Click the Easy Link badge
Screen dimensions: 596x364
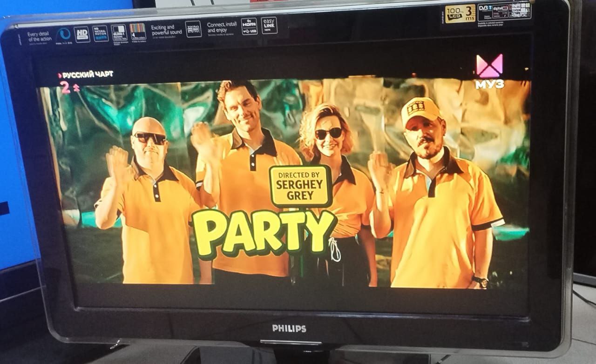(x=269, y=26)
